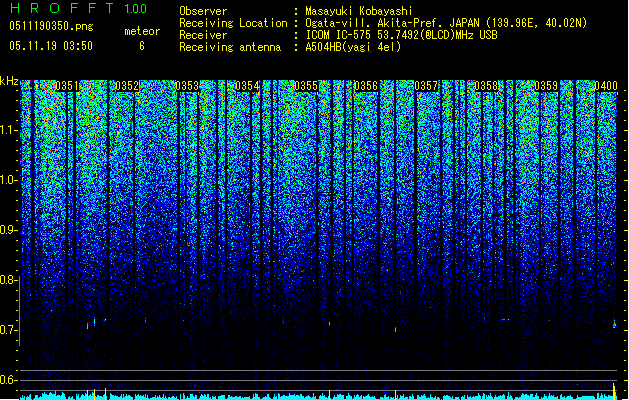Click the Receiving Location label
The width and height of the screenshot is (629, 400).
click(x=233, y=23)
